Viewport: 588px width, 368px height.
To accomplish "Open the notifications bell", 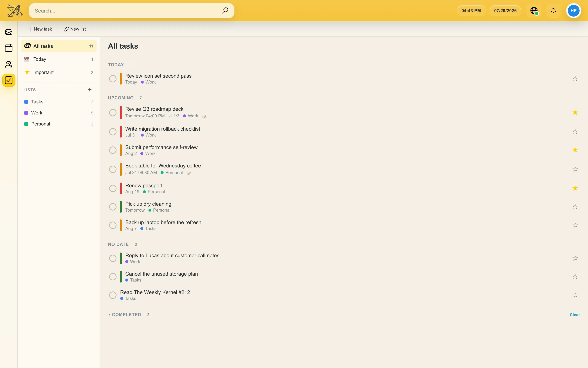I will tap(553, 11).
